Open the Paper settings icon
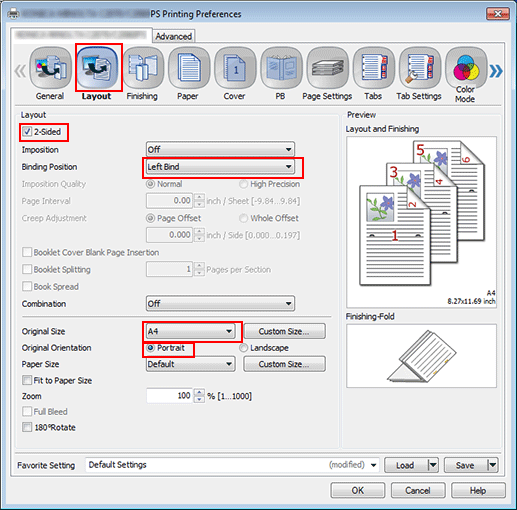 [x=189, y=68]
